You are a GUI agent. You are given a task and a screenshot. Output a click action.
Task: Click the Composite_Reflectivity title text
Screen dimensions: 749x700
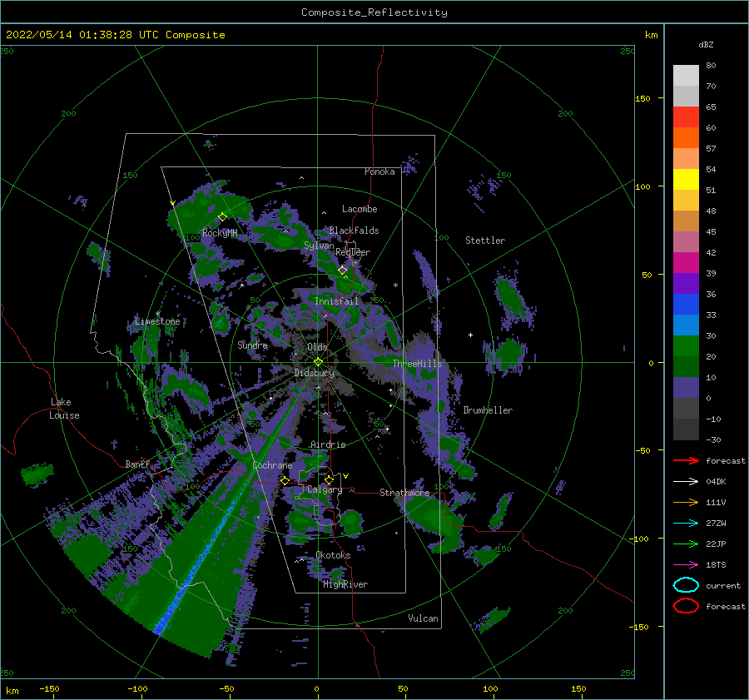tap(374, 12)
